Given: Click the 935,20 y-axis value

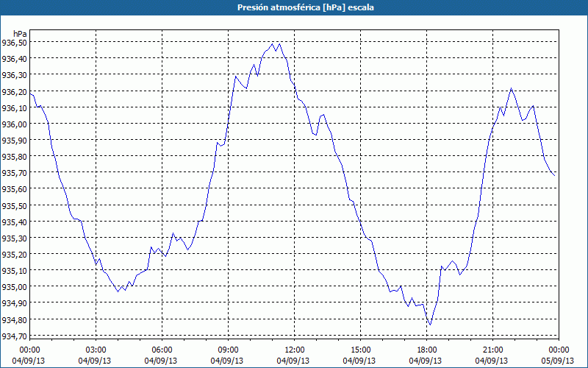Looking at the screenshot, I should tap(14, 254).
